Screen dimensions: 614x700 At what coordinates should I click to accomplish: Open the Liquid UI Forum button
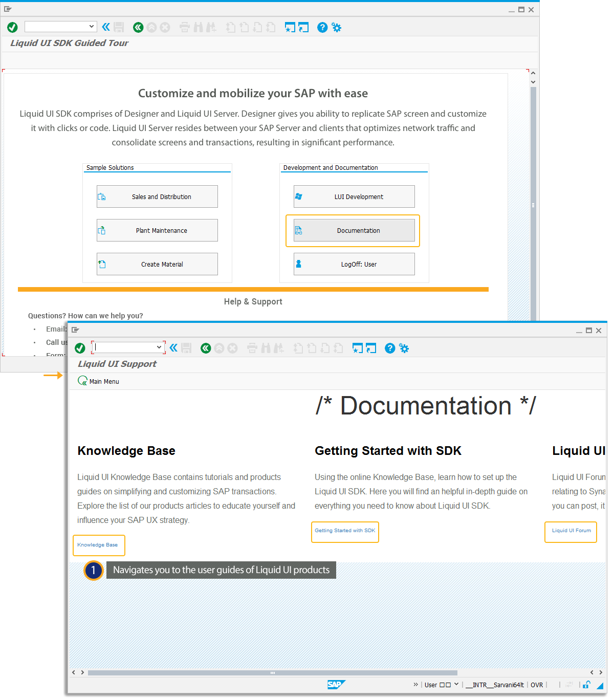click(571, 532)
